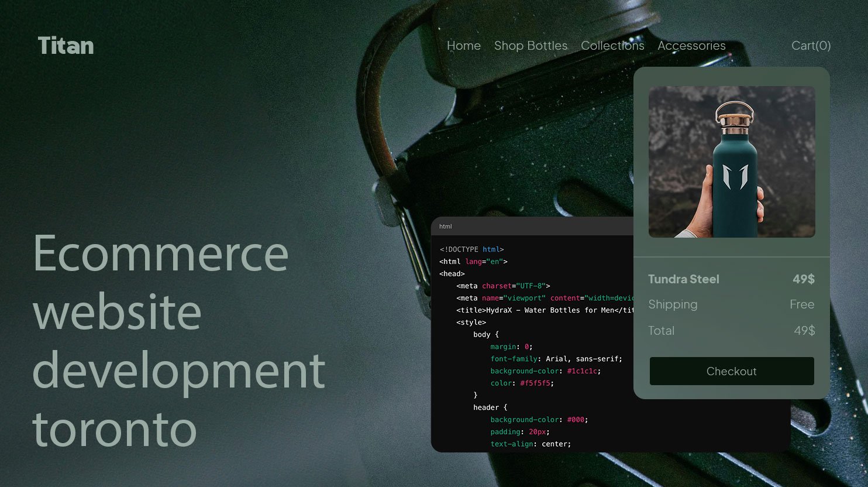This screenshot has height=487, width=868.
Task: Click the meta charset="UTF-8" line
Action: tap(503, 286)
